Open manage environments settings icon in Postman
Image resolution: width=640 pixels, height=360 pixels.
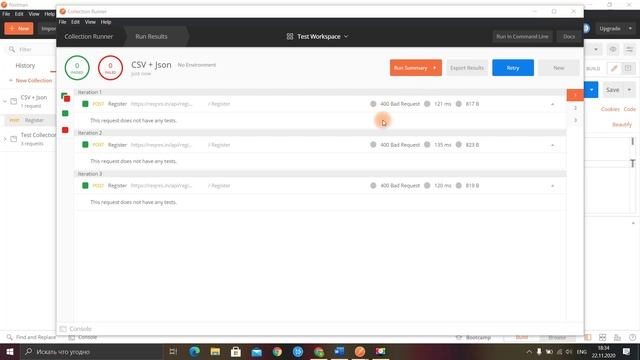tap(630, 49)
